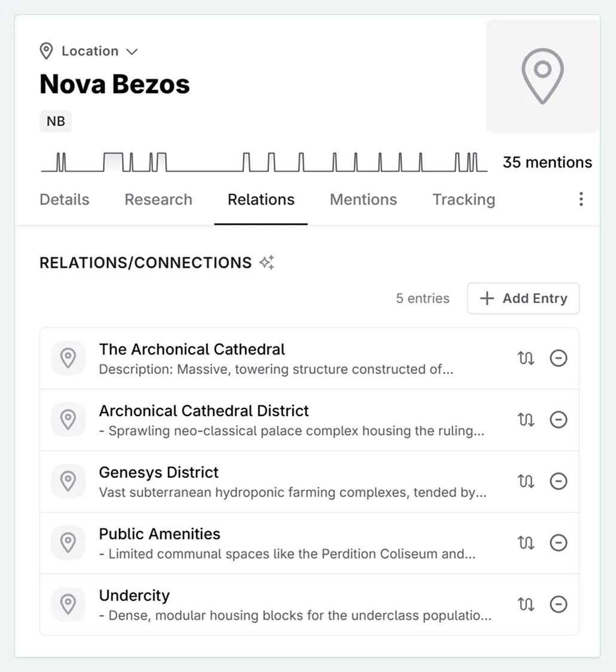The height and width of the screenshot is (672, 616).
Task: Open the Research tab
Action: (158, 200)
